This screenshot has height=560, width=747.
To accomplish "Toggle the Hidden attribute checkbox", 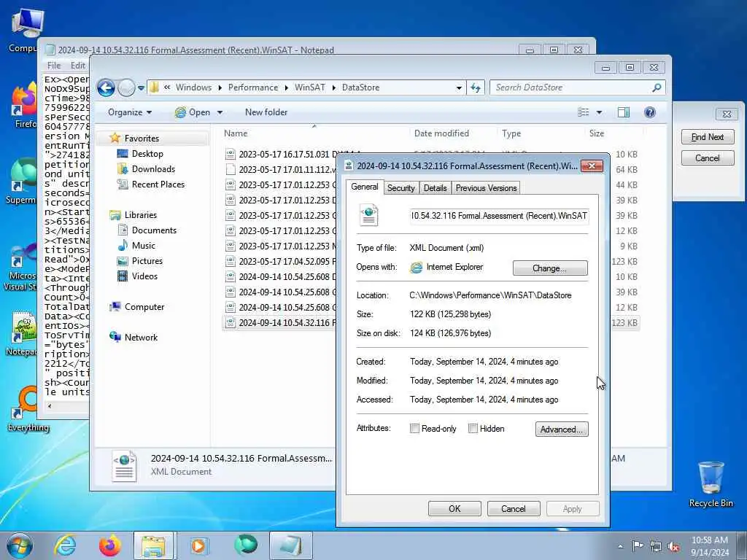I will [473, 429].
